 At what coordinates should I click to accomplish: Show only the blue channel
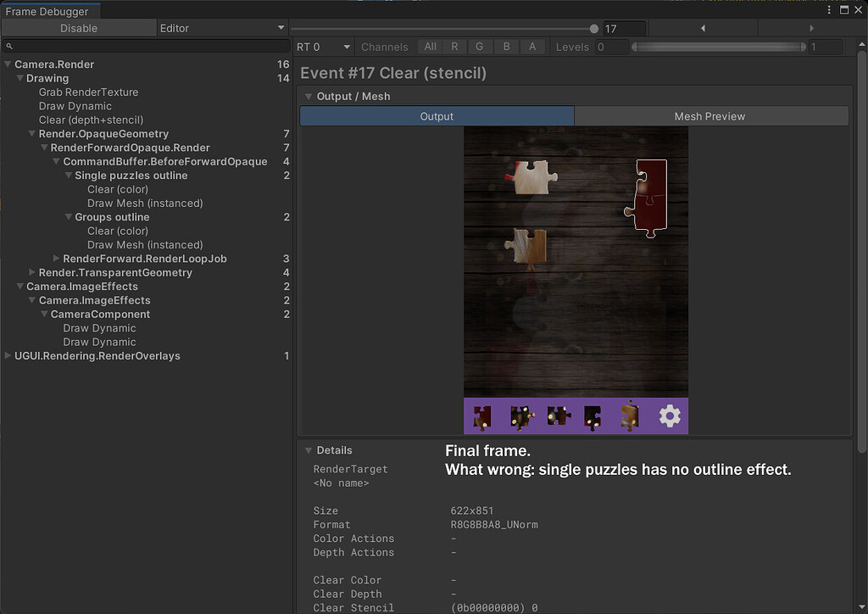[x=506, y=47]
